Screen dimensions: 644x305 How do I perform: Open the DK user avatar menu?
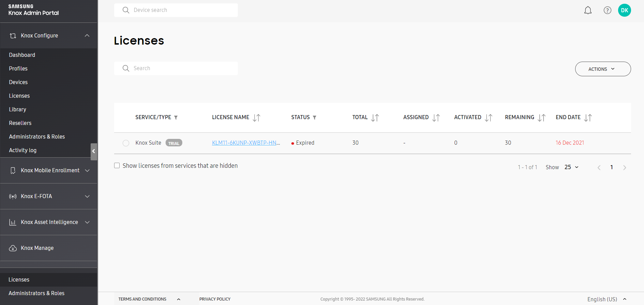coord(624,10)
